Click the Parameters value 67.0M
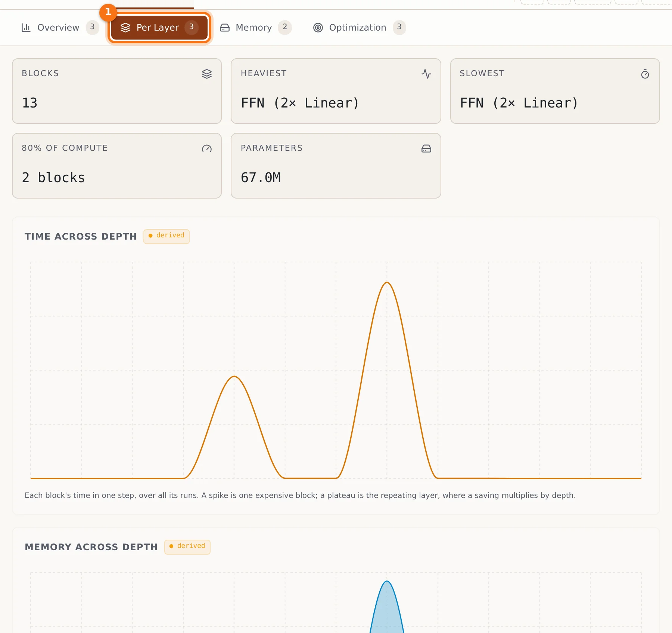Image resolution: width=672 pixels, height=633 pixels. pos(261,178)
